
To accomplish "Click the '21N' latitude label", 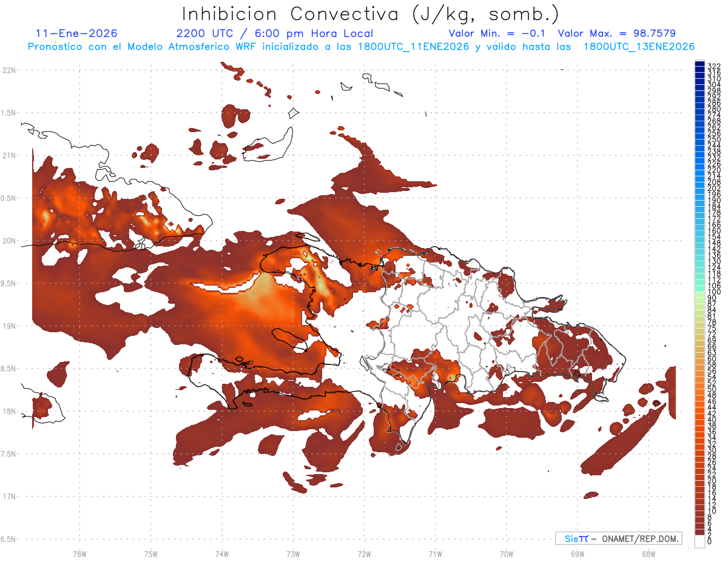I will coord(9,156).
